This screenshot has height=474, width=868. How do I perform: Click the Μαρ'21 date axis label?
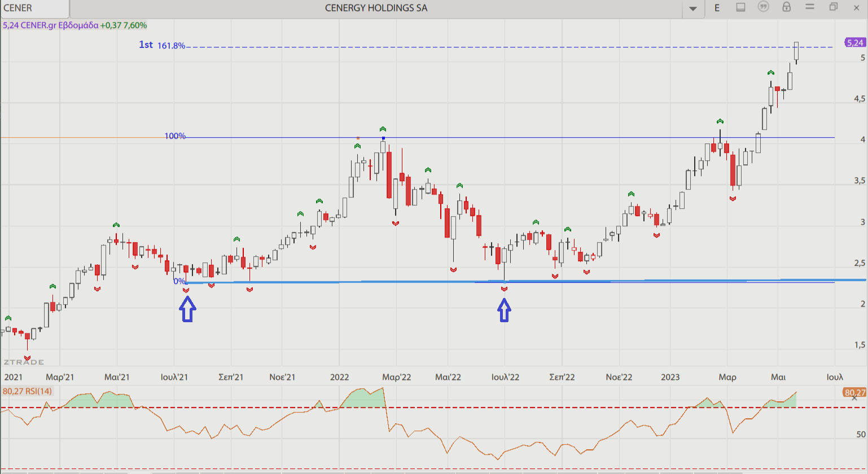pos(60,377)
